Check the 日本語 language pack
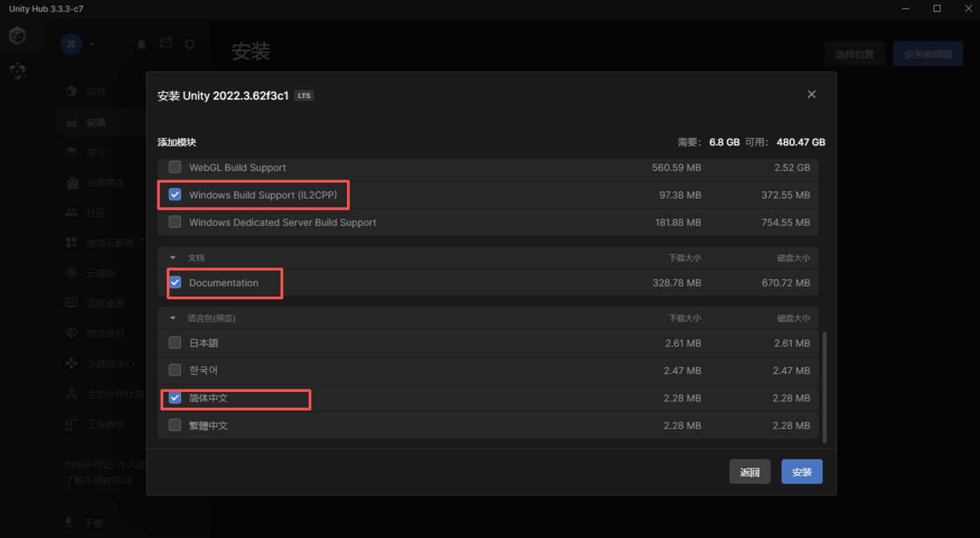This screenshot has height=538, width=980. [x=175, y=343]
